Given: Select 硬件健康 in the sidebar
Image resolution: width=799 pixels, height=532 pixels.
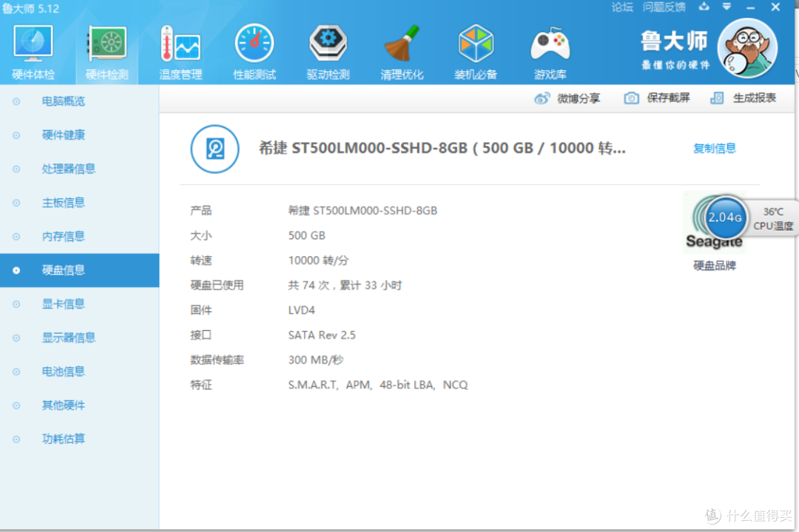Looking at the screenshot, I should [x=79, y=135].
